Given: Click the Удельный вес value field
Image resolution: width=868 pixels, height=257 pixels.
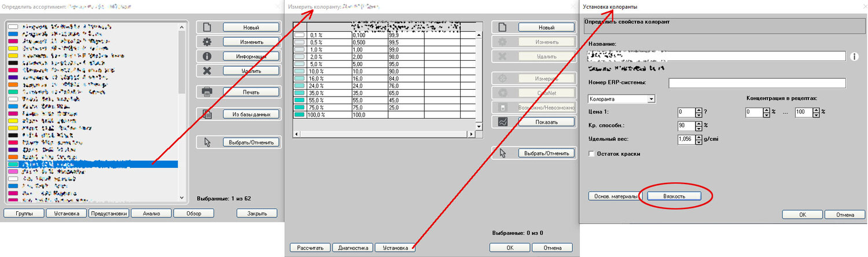Looking at the screenshot, I should tap(686, 139).
